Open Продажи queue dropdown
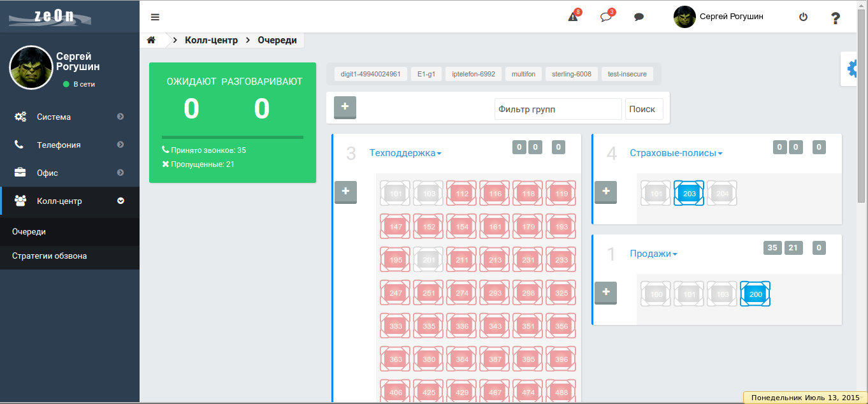This screenshot has height=404, width=868. click(653, 254)
